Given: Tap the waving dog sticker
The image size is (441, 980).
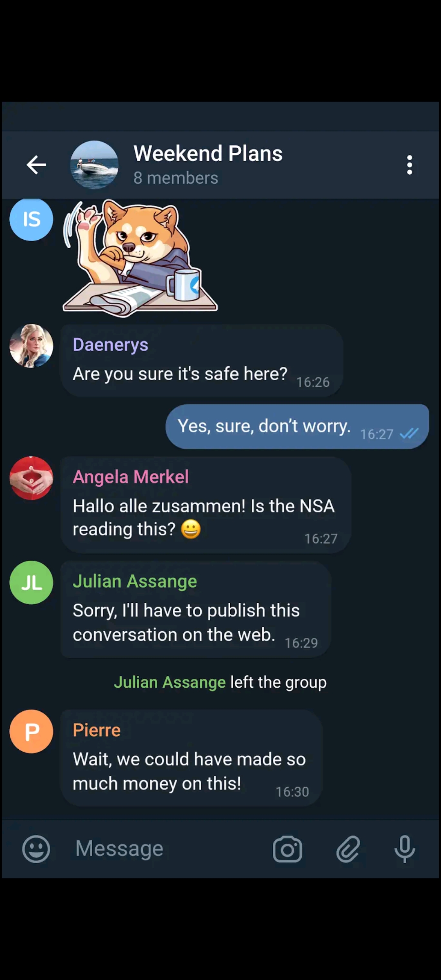Looking at the screenshot, I should coord(140,258).
